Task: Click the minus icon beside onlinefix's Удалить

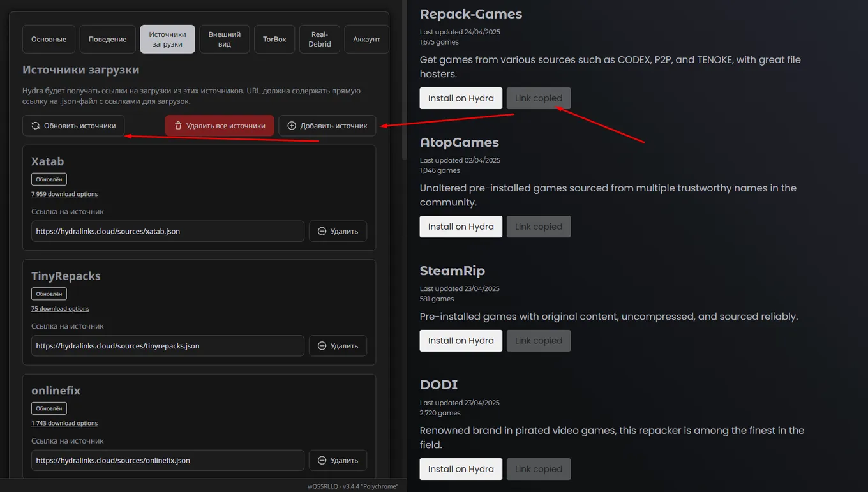Action: tap(322, 460)
